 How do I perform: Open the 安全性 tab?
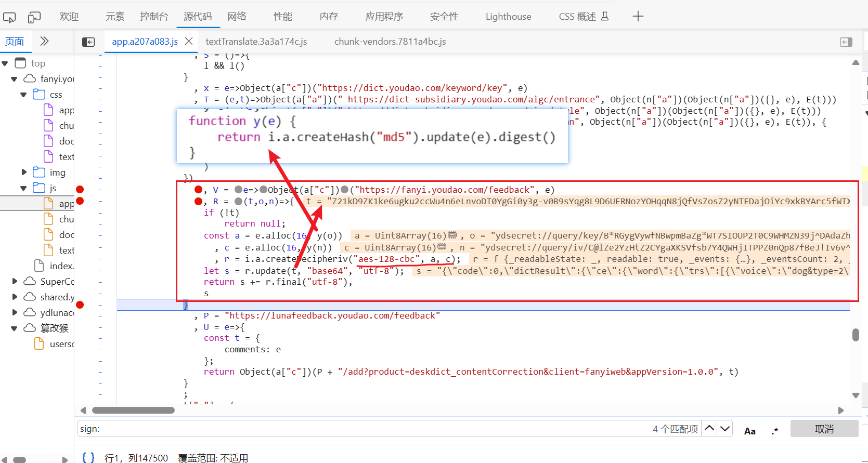tap(444, 16)
